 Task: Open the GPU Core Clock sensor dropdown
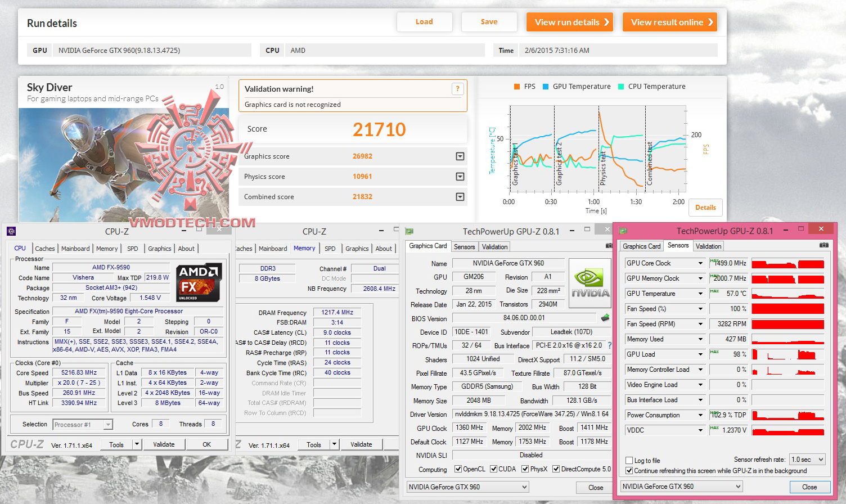pyautogui.click(x=700, y=263)
